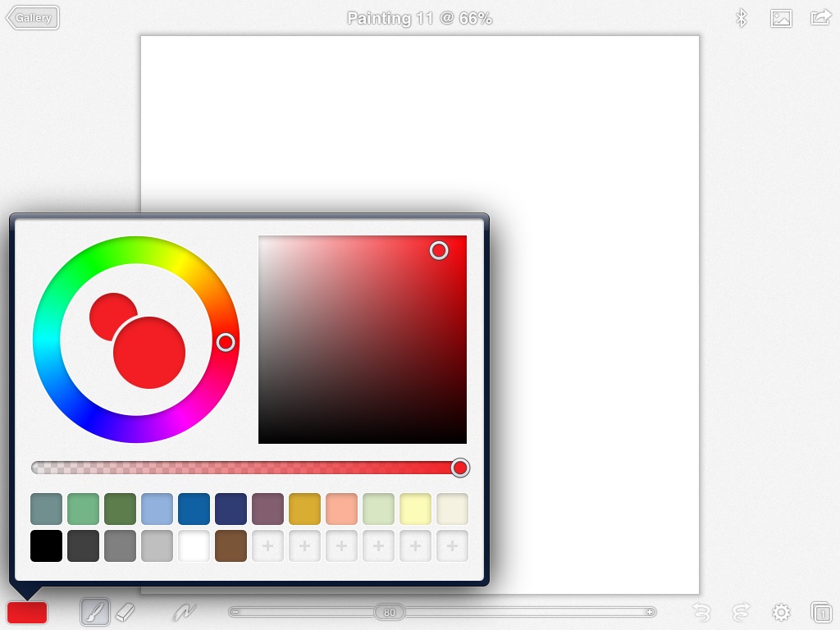The height and width of the screenshot is (630, 840).
Task: Increase brush size with plus button
Action: 650,612
